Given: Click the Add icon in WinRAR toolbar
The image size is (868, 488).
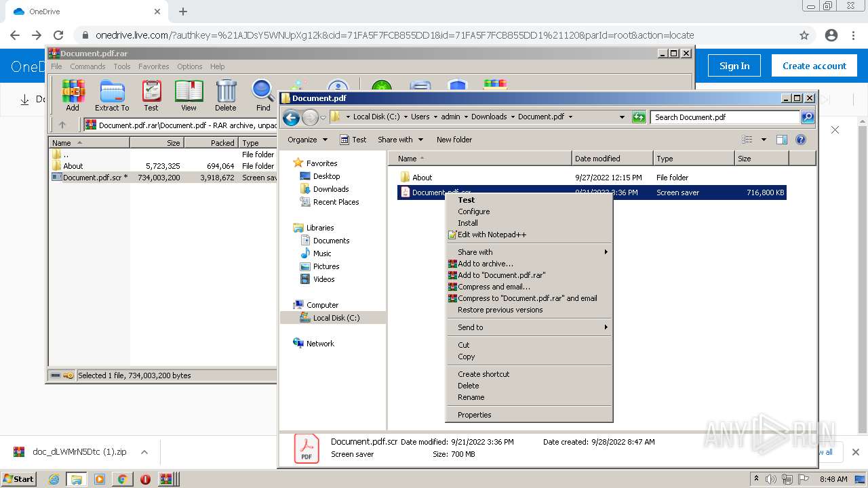Looking at the screenshot, I should click(x=73, y=95).
